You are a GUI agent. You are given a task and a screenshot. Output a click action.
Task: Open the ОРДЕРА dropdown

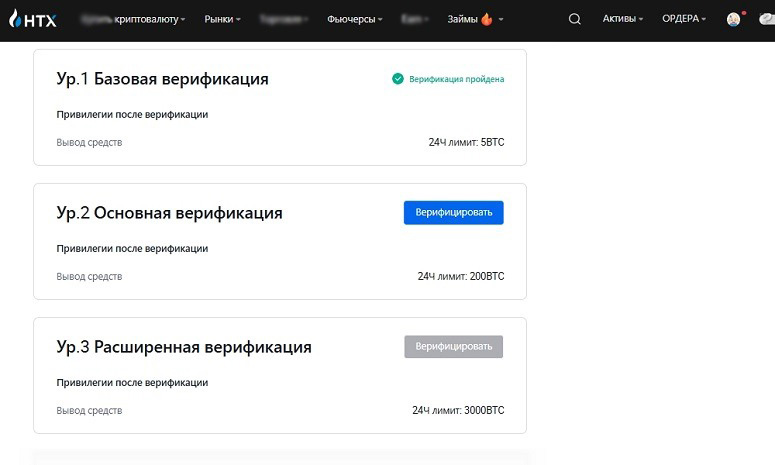tap(683, 19)
